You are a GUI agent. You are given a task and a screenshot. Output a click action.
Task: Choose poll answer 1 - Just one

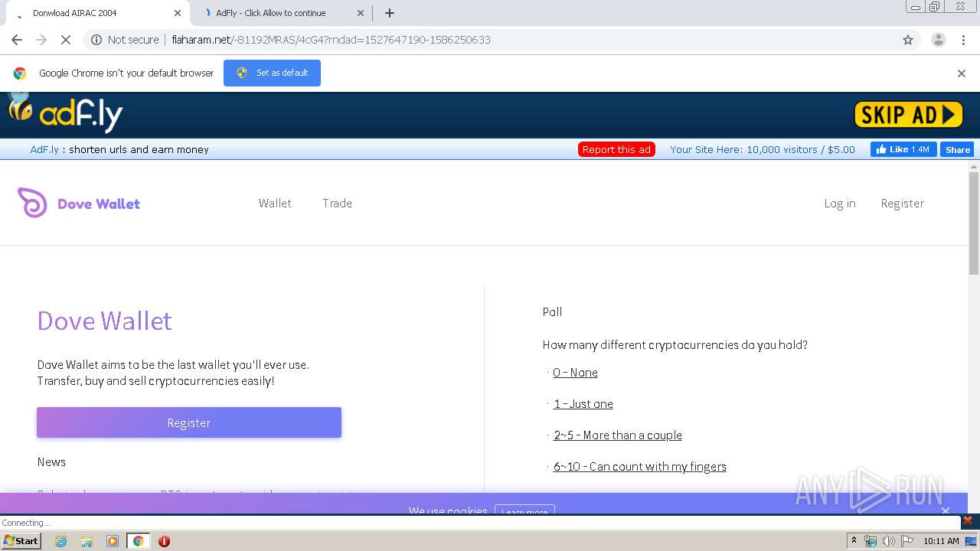pos(583,403)
